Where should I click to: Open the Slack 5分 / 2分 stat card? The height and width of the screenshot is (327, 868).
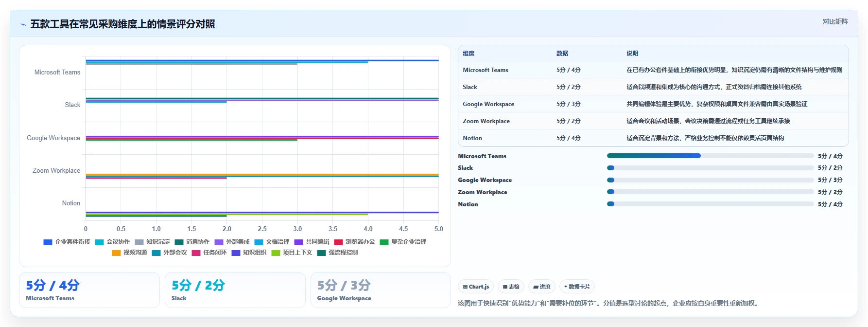point(235,290)
